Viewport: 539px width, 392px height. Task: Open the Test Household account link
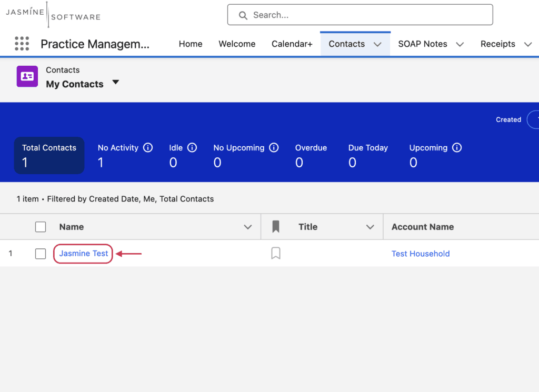pos(421,254)
